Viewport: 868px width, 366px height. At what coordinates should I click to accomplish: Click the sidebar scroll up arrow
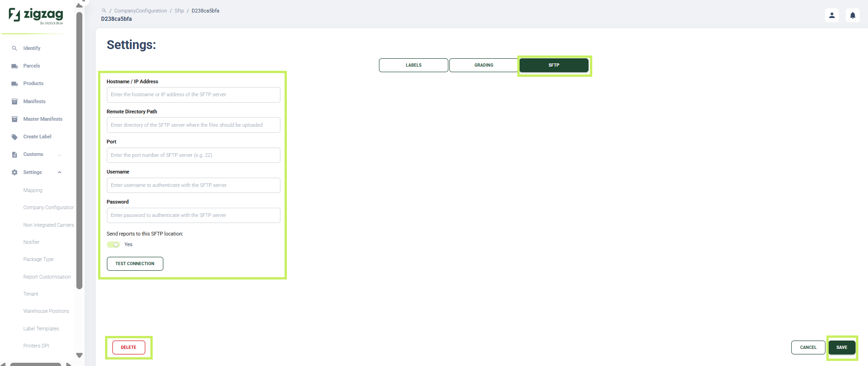79,6
